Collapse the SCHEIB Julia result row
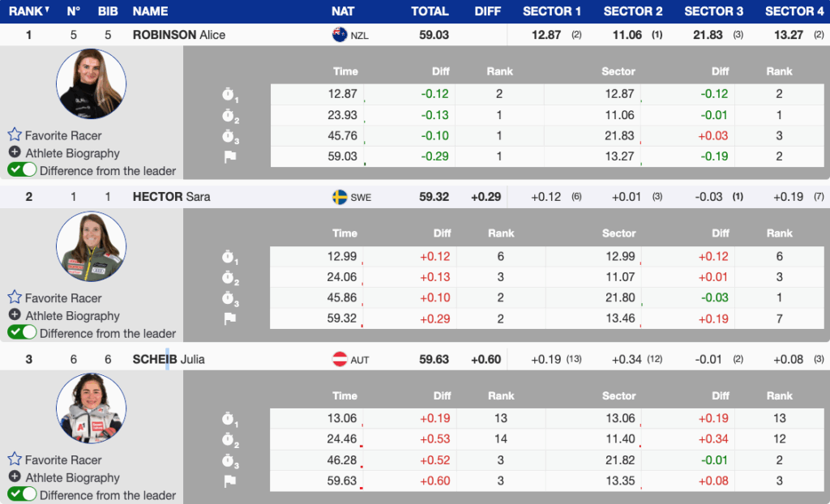 click(169, 359)
